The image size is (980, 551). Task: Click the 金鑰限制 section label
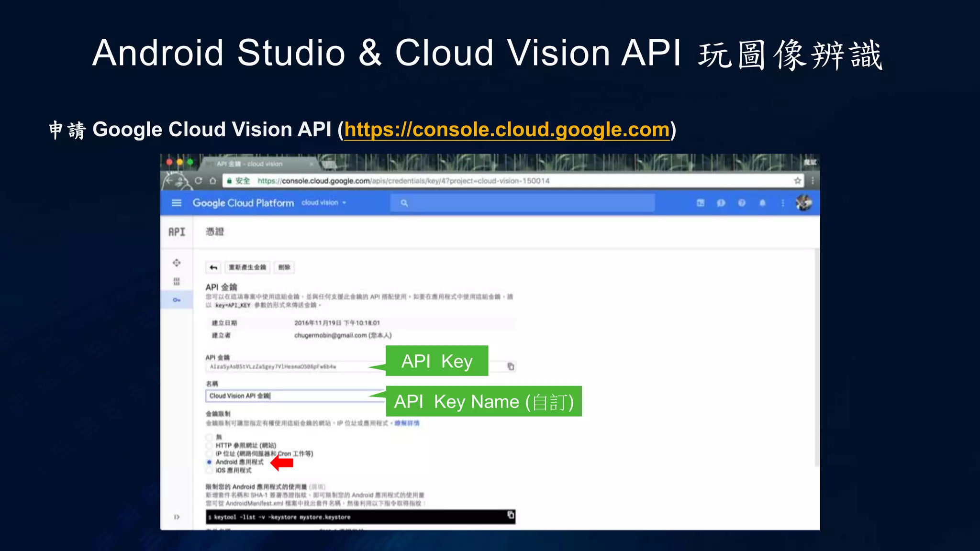[218, 414]
